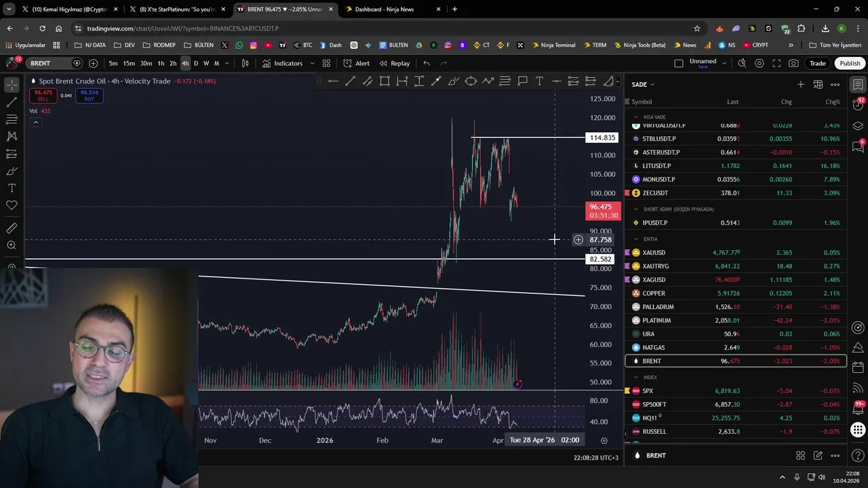
Task: Collapse the INDEX section
Action: (x=636, y=378)
